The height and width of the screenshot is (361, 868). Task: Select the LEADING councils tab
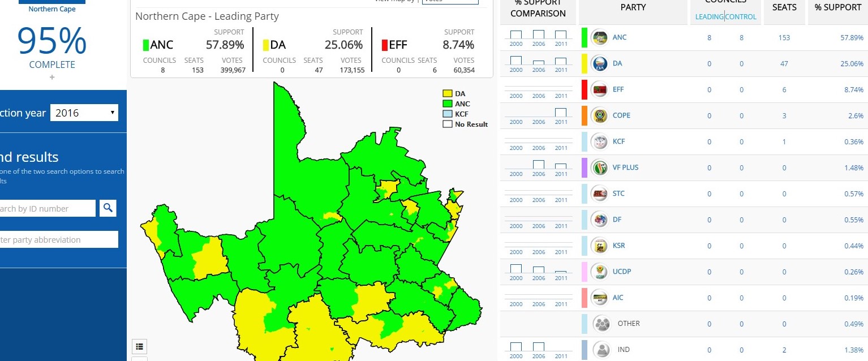coord(708,16)
